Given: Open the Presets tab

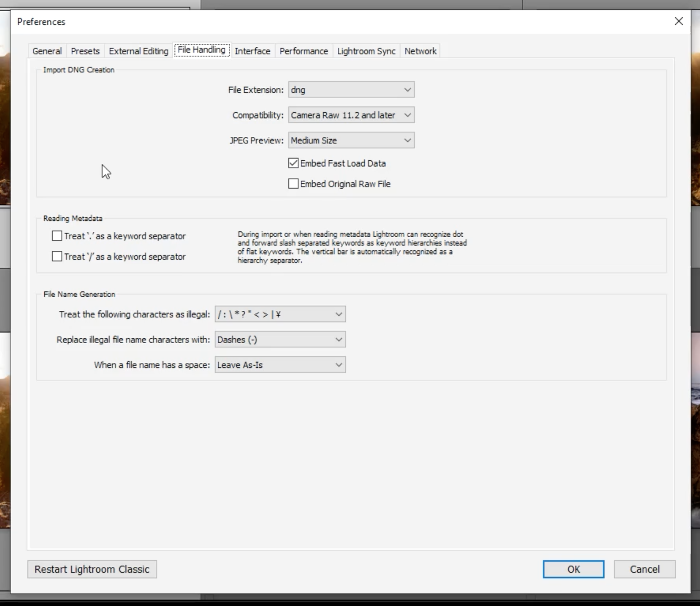Looking at the screenshot, I should [x=85, y=51].
